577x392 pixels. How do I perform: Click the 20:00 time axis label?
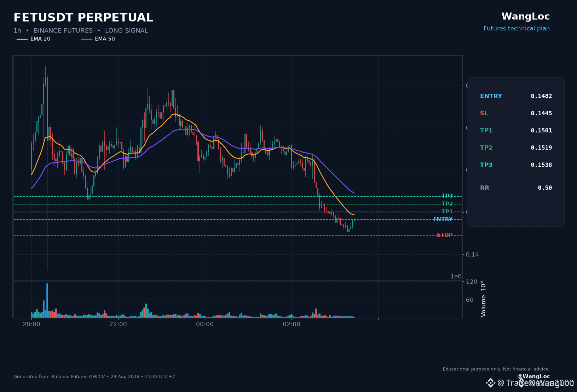[31, 324]
